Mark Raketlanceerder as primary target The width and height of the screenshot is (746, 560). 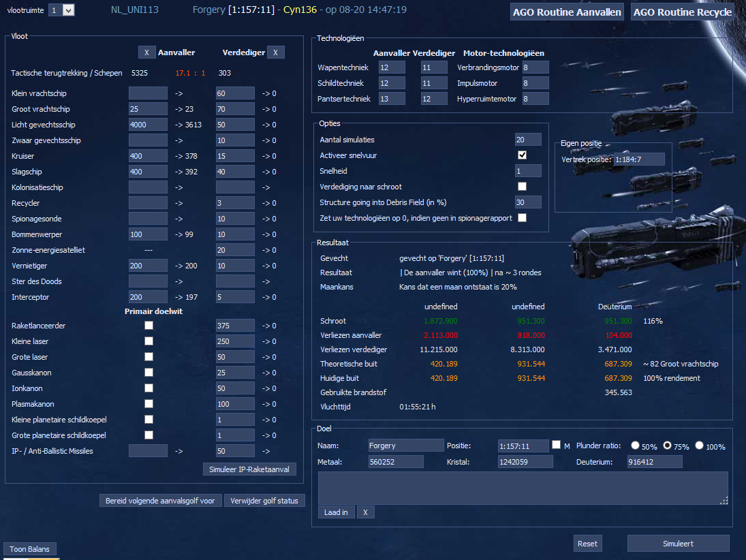tap(149, 326)
